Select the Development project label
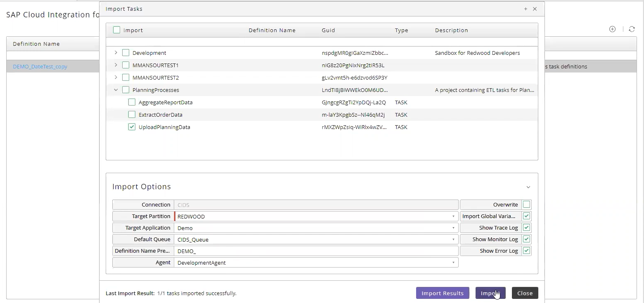The height and width of the screenshot is (303, 644). (149, 53)
